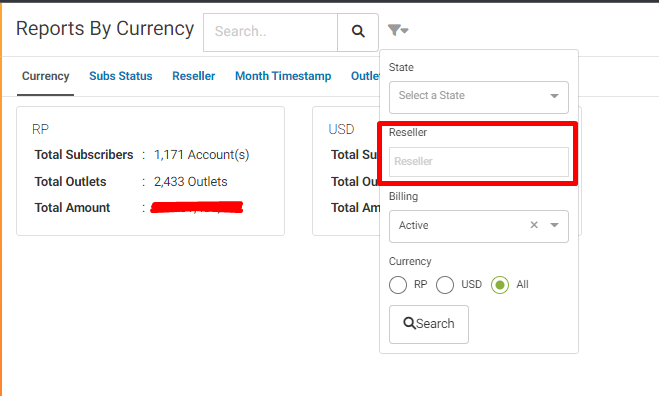Image resolution: width=659 pixels, height=396 pixels.
Task: Open the Month Timestamp tab
Action: point(283,76)
